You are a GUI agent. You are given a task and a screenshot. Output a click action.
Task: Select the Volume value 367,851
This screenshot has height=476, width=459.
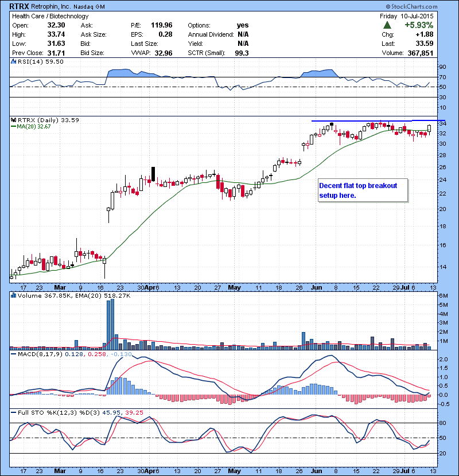421,53
